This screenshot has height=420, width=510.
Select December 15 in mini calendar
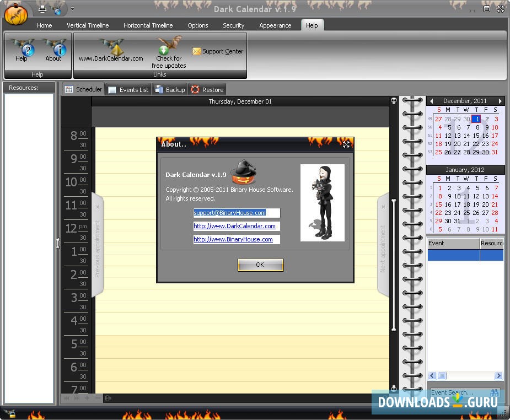pyautogui.click(x=476, y=136)
